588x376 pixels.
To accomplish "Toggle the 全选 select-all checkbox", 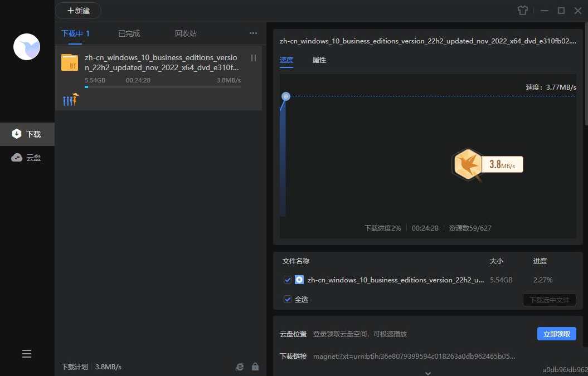I will click(x=288, y=299).
